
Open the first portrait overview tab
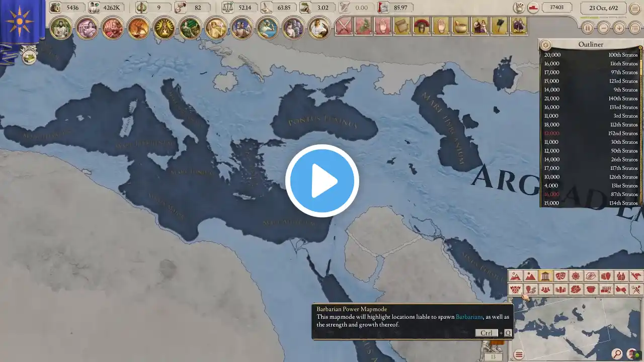[61, 28]
